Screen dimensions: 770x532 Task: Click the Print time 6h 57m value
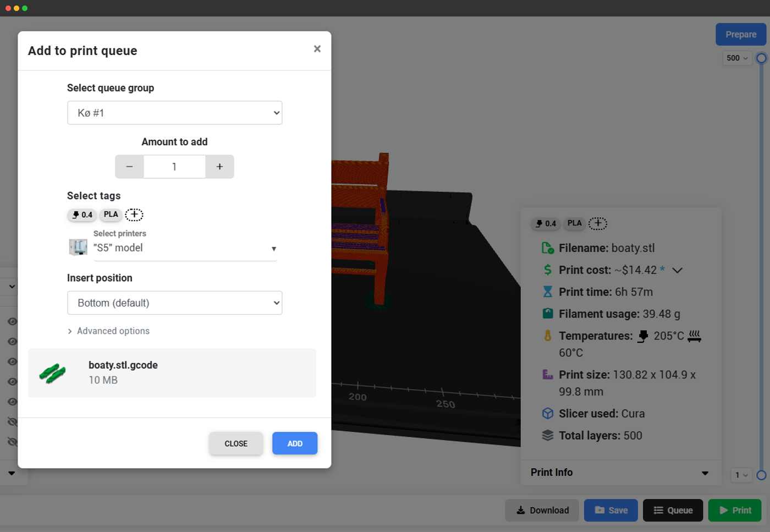(634, 292)
